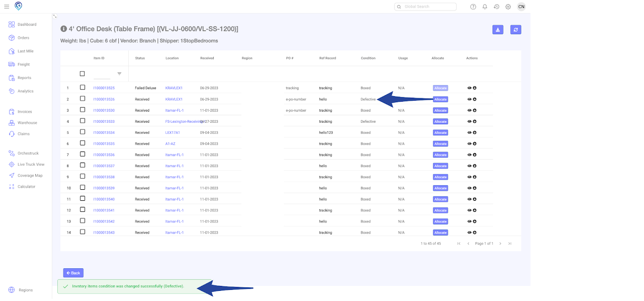This screenshot has width=644, height=301.
Task: Open the notifications bell
Action: click(x=485, y=7)
